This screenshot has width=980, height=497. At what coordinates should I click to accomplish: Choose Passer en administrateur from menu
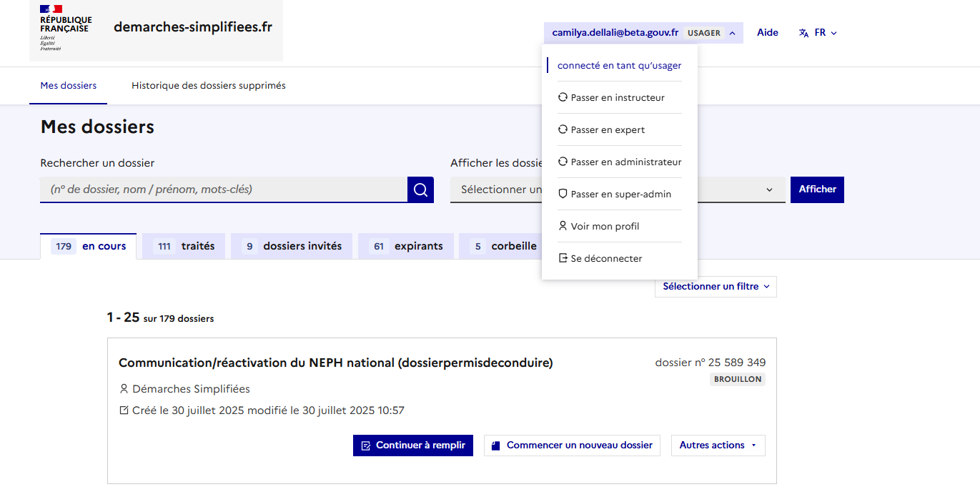625,162
